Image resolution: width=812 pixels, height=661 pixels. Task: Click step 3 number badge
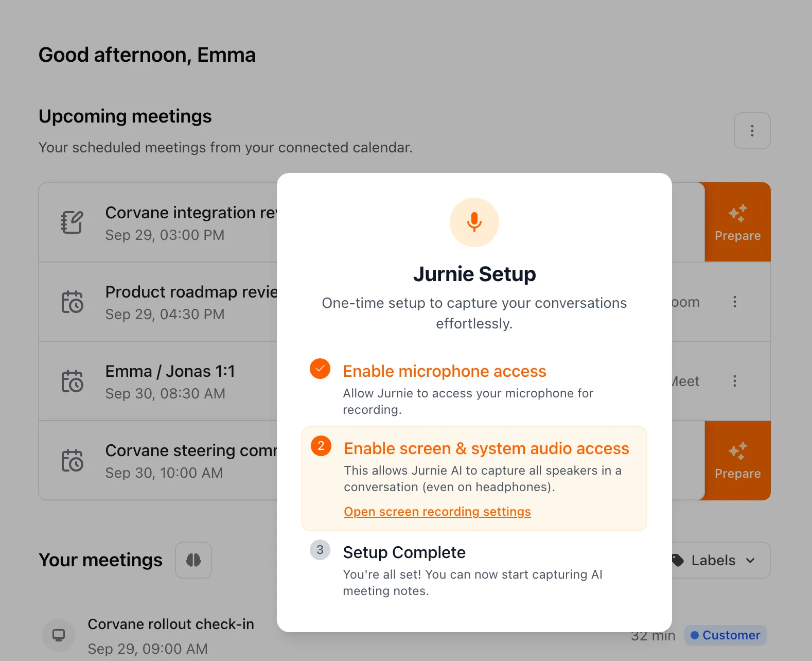pos(320,550)
